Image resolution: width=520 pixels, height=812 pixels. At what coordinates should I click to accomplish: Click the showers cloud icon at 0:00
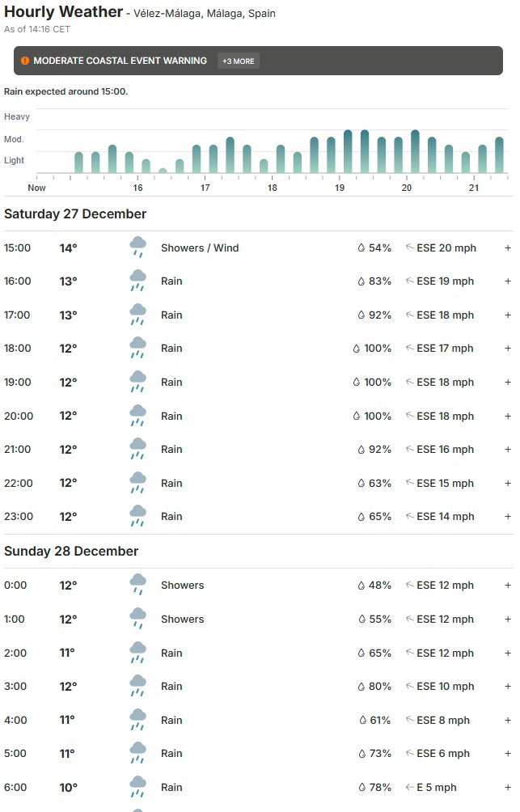pyautogui.click(x=138, y=586)
